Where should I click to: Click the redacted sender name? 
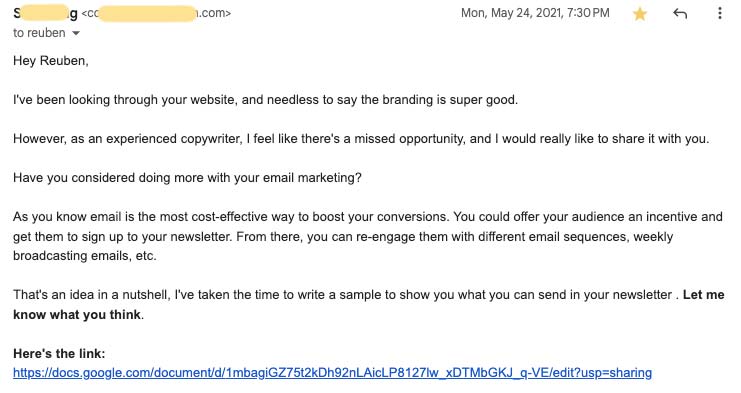click(45, 13)
